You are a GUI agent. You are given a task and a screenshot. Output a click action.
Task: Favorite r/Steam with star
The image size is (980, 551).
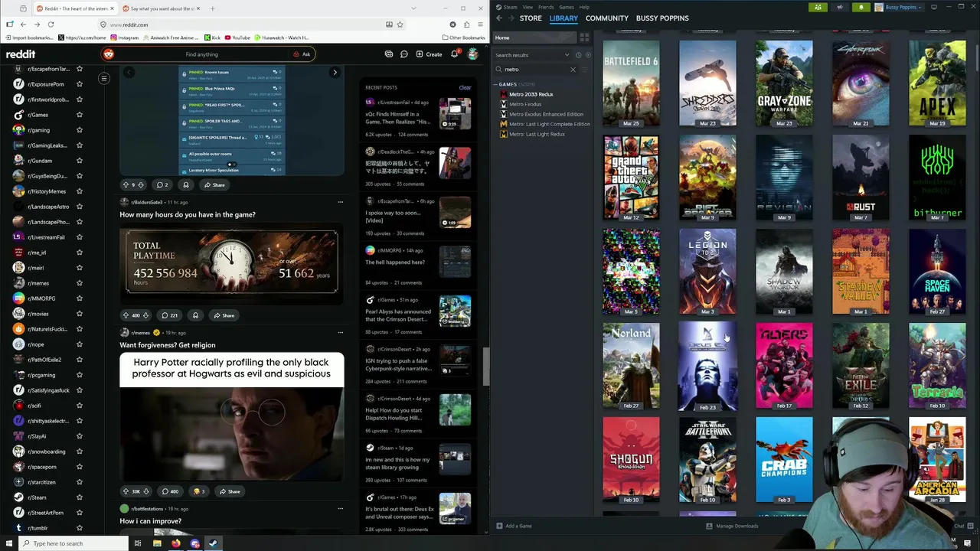(80, 497)
